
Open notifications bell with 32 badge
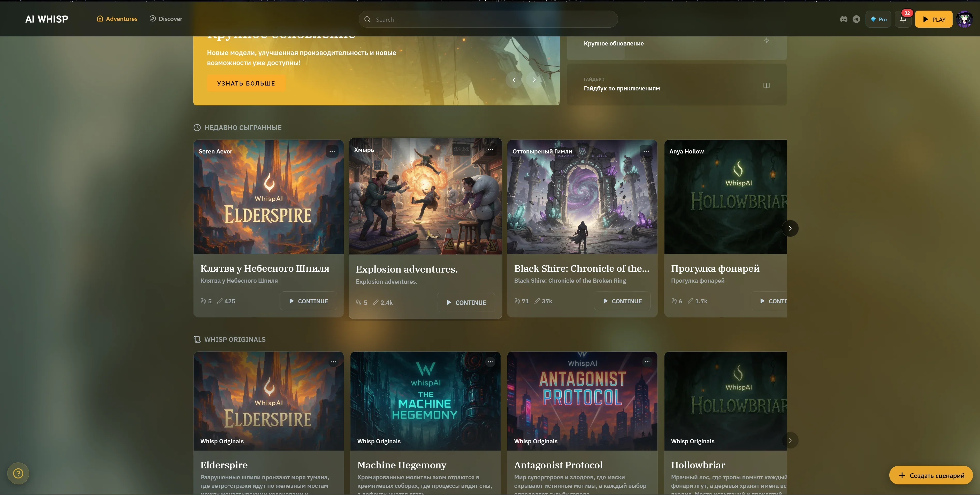point(903,19)
